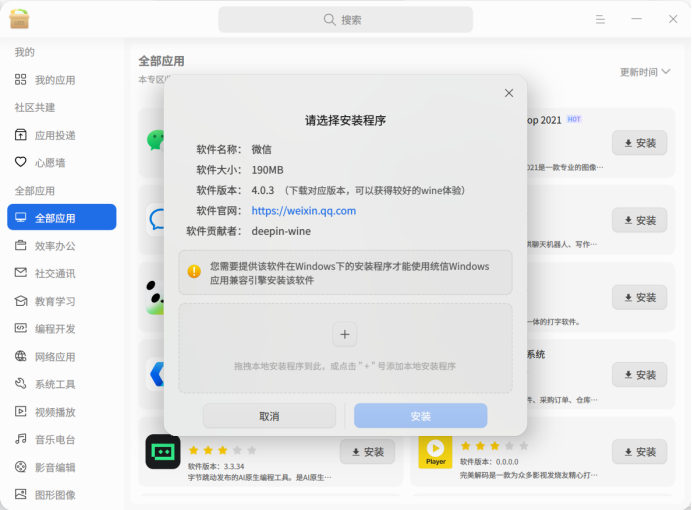Open 应用投递 in sidebar
The height and width of the screenshot is (510, 692).
(62, 135)
